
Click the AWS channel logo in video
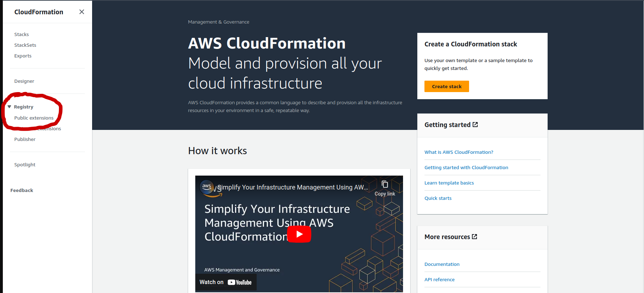[x=207, y=187]
